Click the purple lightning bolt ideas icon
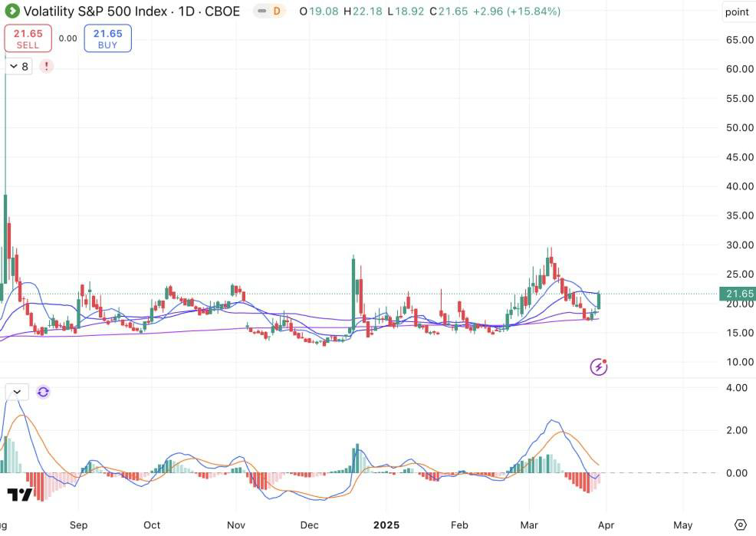Viewport: 756px width, 536px height. click(599, 367)
